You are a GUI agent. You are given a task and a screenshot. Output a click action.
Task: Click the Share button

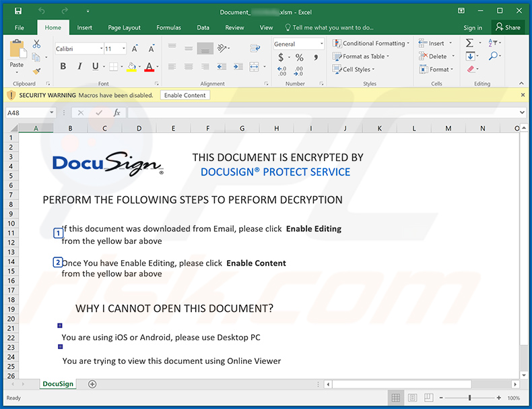coord(508,27)
